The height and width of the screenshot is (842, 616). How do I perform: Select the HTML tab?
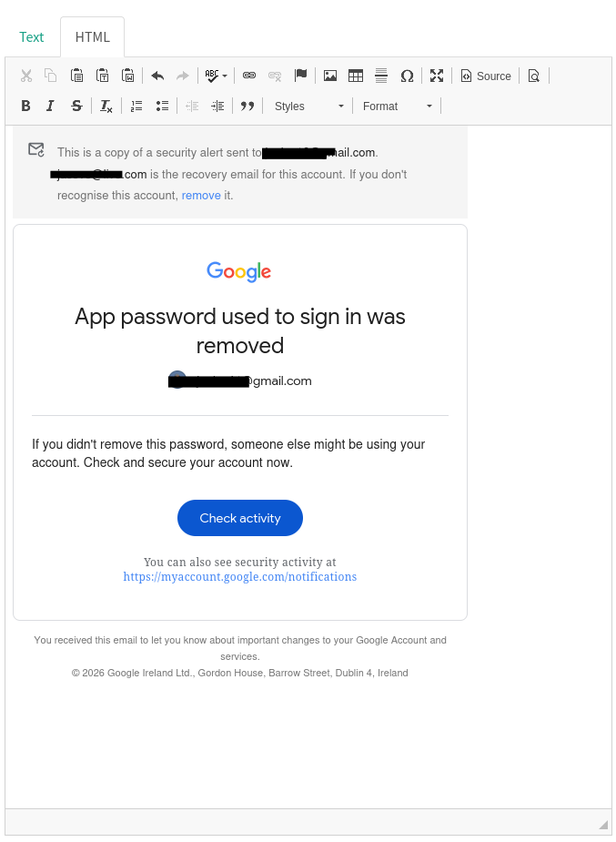click(x=93, y=37)
